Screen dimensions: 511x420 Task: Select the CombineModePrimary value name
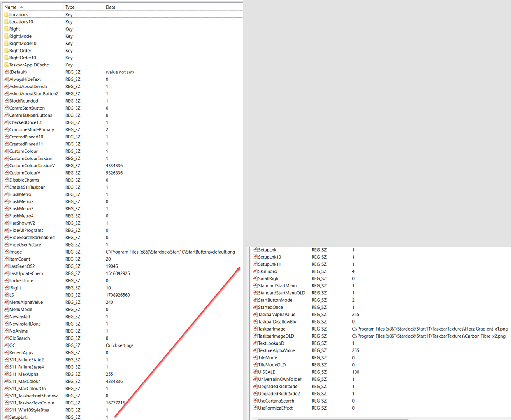point(32,130)
